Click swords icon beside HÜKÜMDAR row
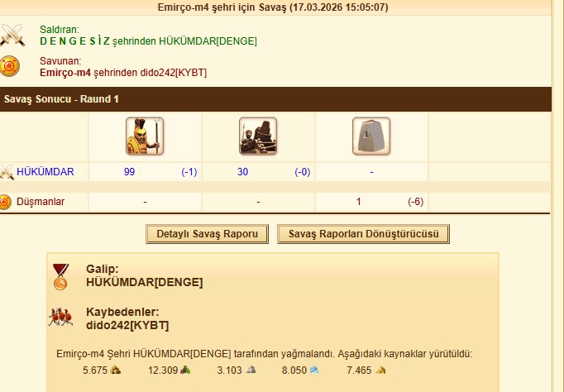The height and width of the screenshot is (392, 564). pyautogui.click(x=7, y=172)
